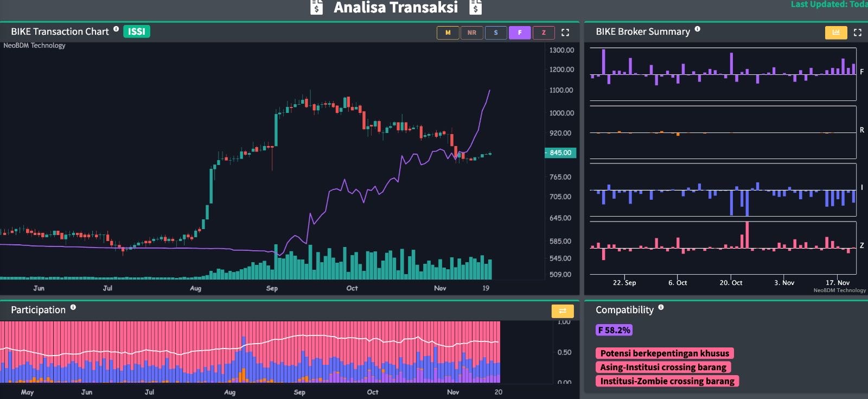Click the 705.00 price axis label
868x399 pixels.
560,197
